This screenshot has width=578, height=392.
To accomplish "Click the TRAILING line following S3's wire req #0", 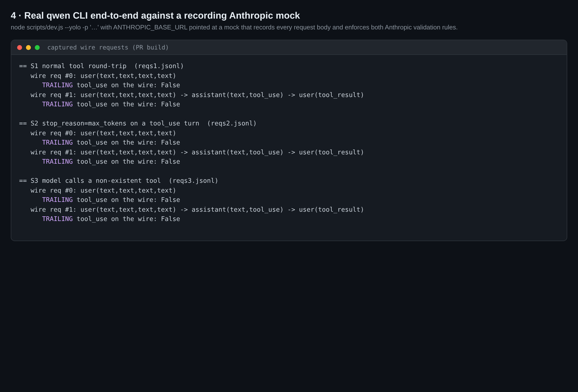I will click(111, 200).
